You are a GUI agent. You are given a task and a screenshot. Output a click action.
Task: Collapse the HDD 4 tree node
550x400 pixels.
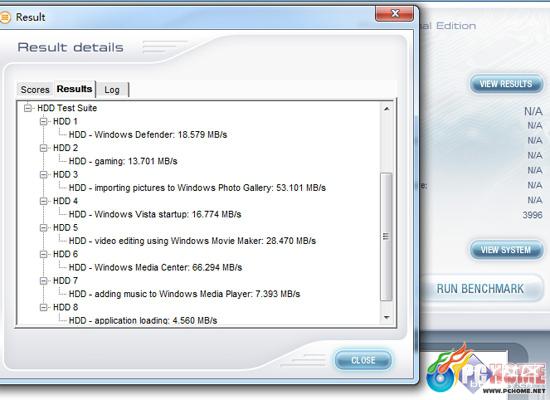tap(43, 201)
